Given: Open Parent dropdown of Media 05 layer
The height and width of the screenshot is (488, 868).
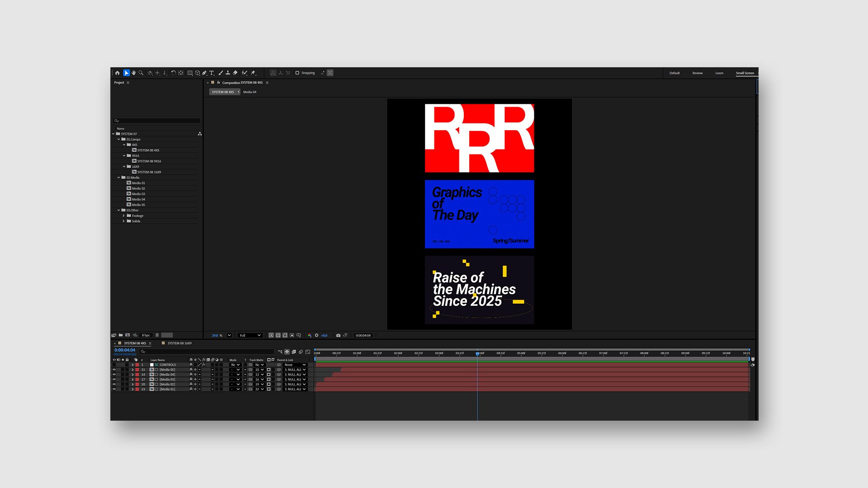Looking at the screenshot, I should [296, 370].
